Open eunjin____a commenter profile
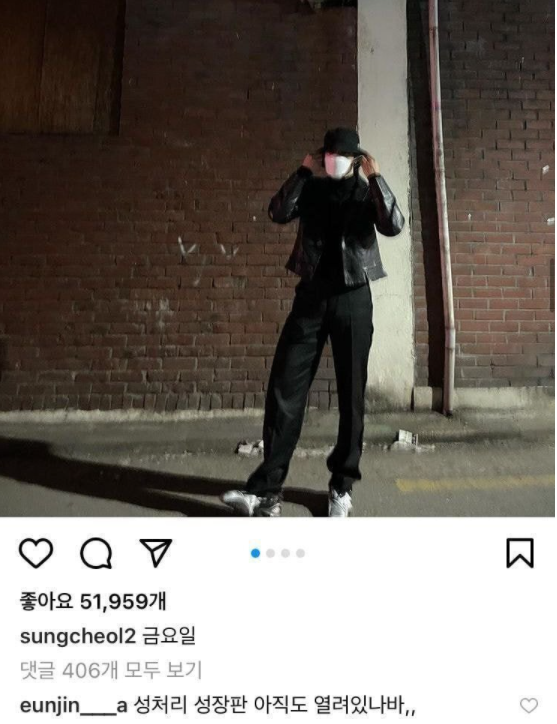 coord(73,706)
